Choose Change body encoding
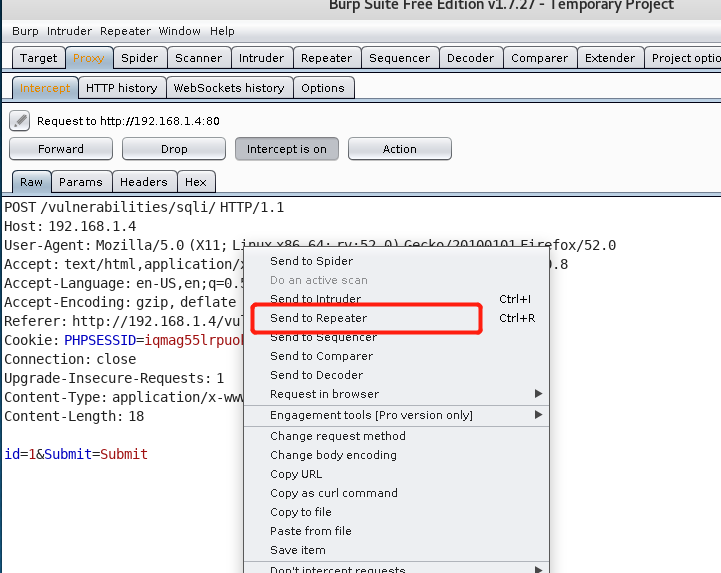The image size is (721, 573). coord(396,455)
